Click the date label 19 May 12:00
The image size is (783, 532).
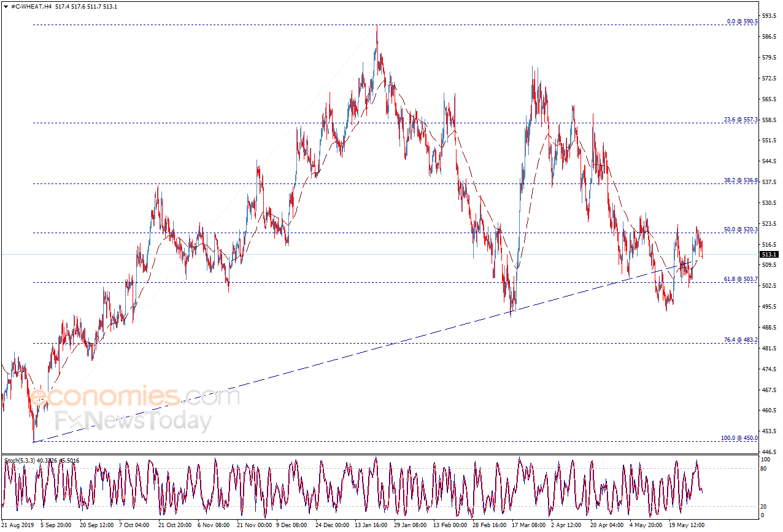685,525
